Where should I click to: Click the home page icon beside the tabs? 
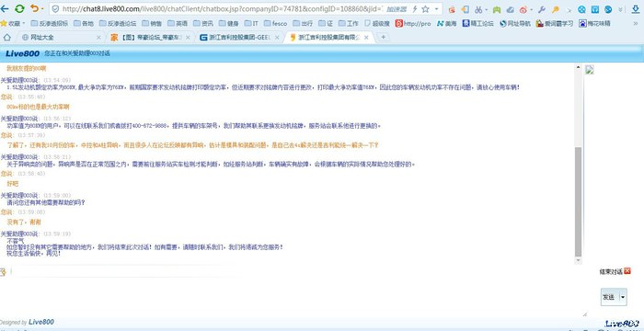[7, 38]
